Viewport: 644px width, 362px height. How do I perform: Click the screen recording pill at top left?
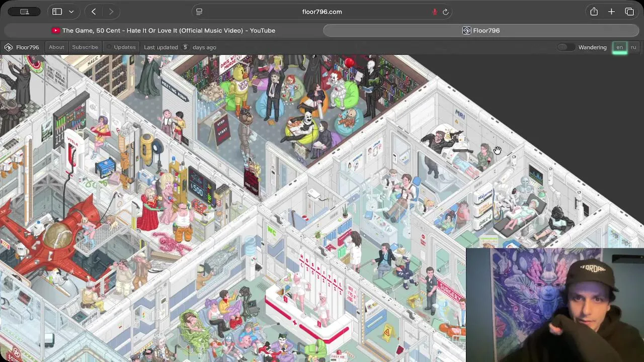[x=25, y=12]
